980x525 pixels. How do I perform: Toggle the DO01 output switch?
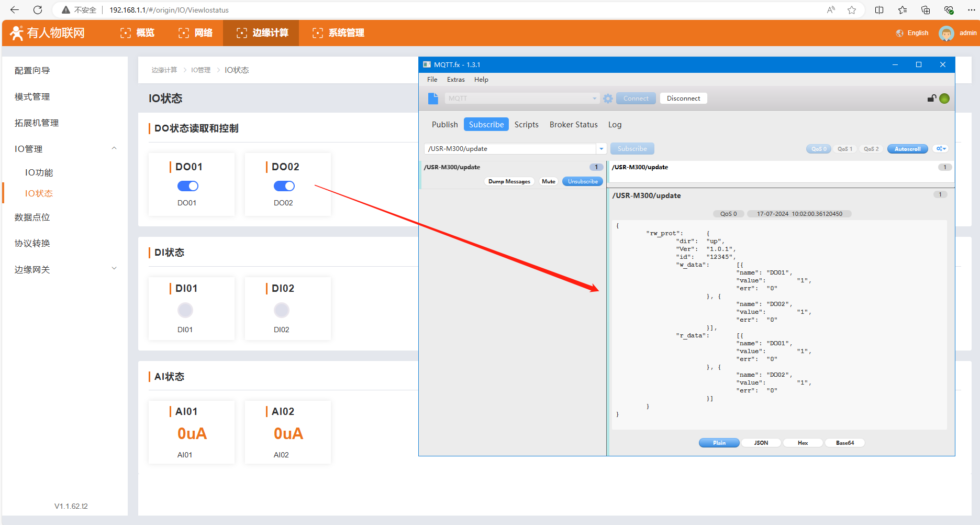(187, 186)
